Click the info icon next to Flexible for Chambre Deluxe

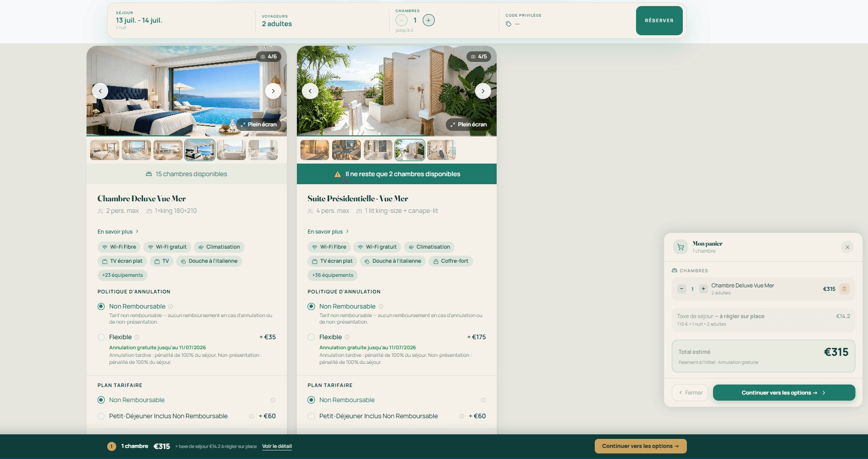(137, 337)
